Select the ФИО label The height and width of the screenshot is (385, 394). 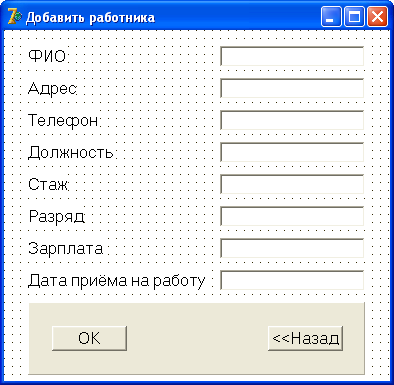[x=47, y=56]
